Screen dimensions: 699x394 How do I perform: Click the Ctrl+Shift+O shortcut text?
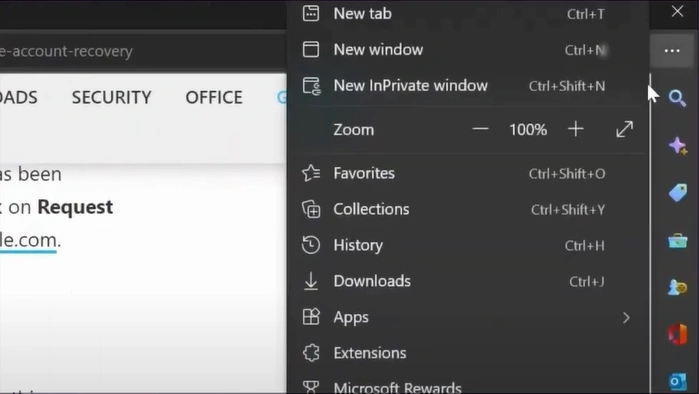(x=567, y=173)
